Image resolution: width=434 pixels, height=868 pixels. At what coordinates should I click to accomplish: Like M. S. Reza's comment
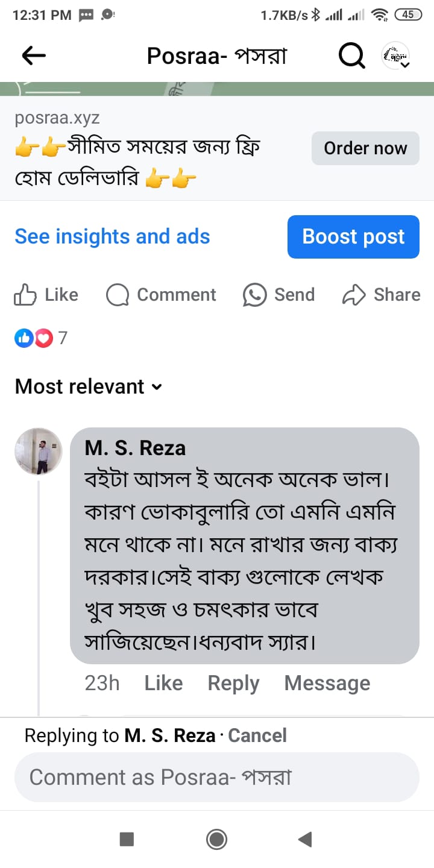point(163,683)
